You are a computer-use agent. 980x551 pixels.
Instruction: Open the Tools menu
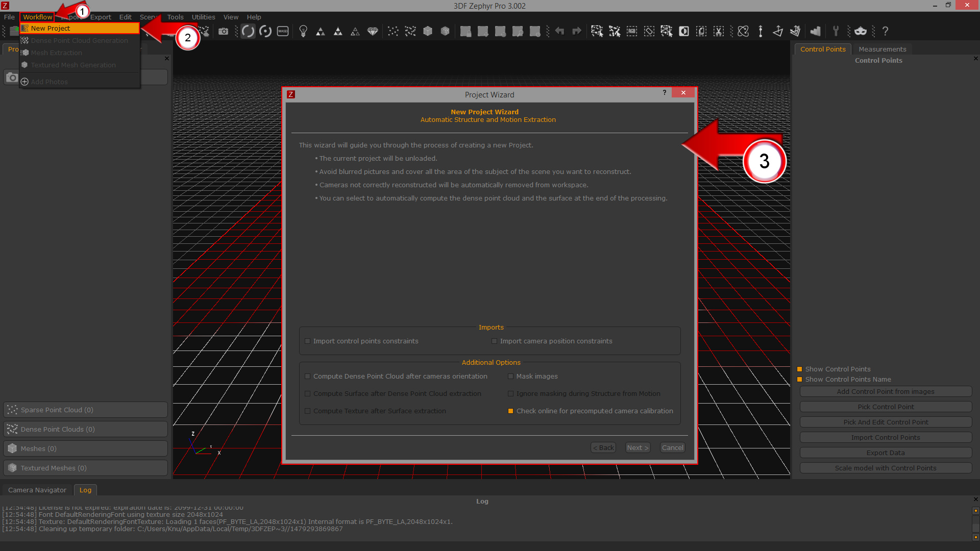coord(175,17)
